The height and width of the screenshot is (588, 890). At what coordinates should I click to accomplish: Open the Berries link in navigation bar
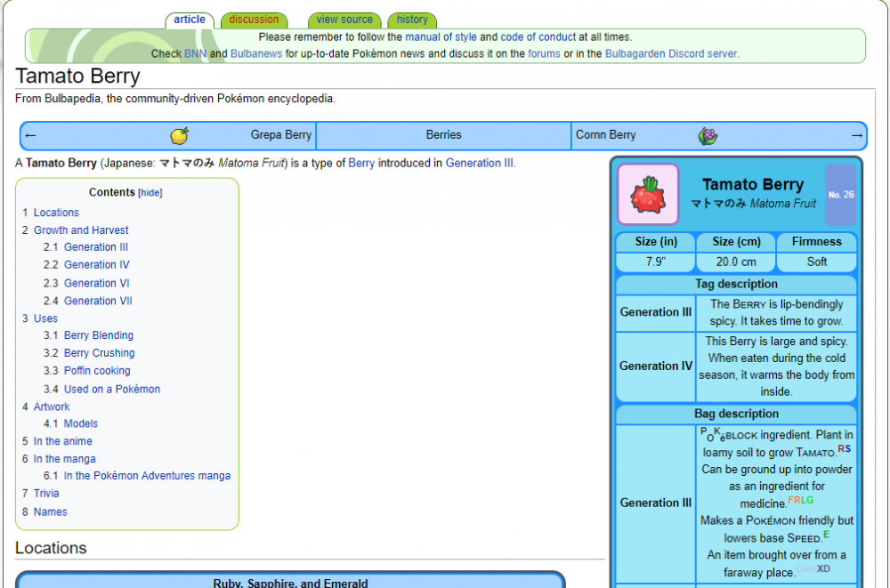(443, 135)
